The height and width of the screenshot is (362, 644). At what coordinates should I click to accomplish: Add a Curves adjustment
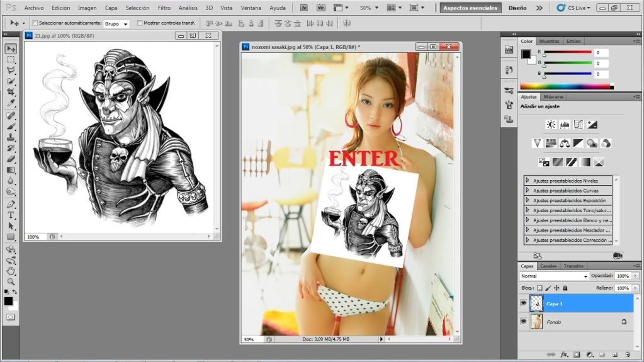[579, 125]
